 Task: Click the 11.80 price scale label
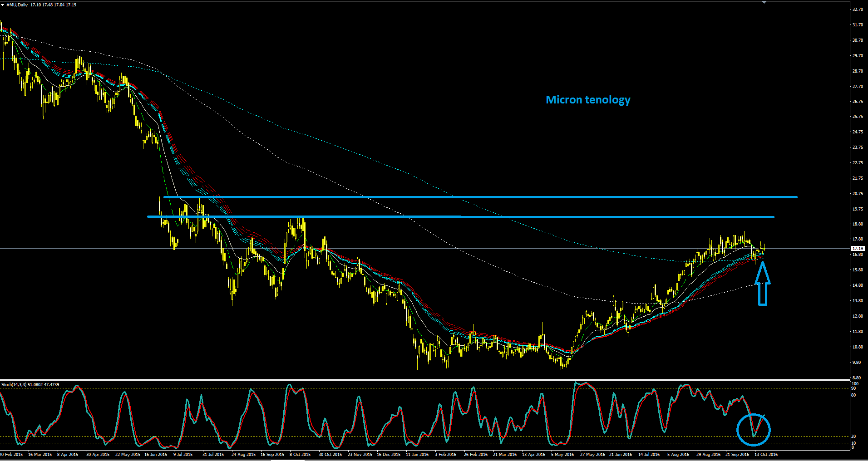[x=858, y=332]
